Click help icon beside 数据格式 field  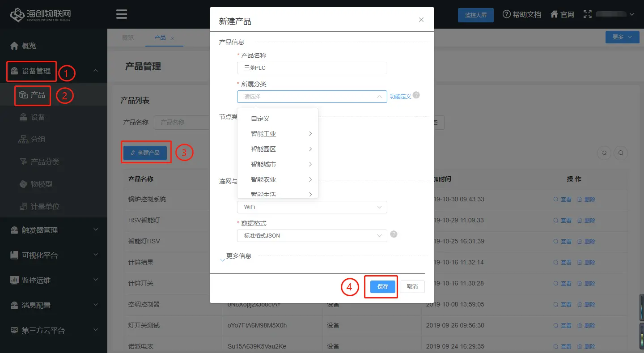(394, 234)
